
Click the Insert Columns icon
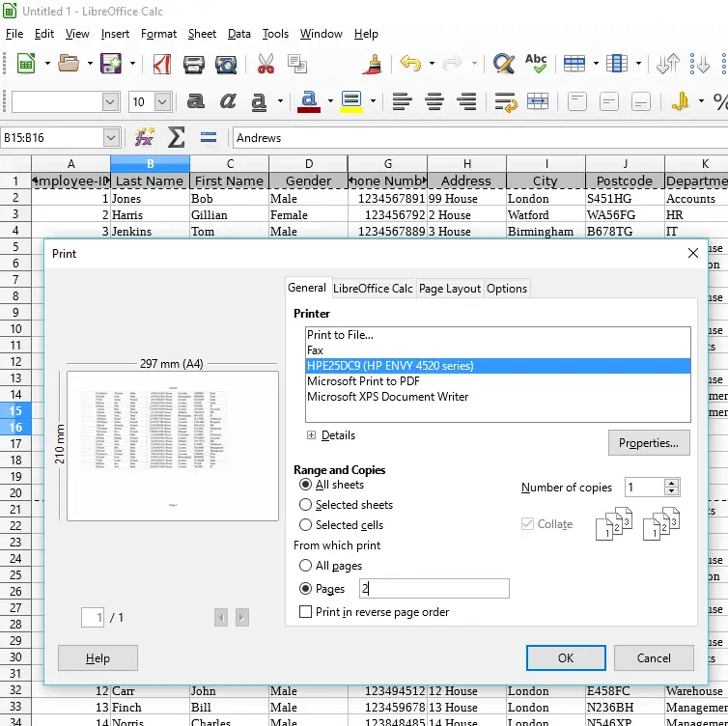[617, 64]
